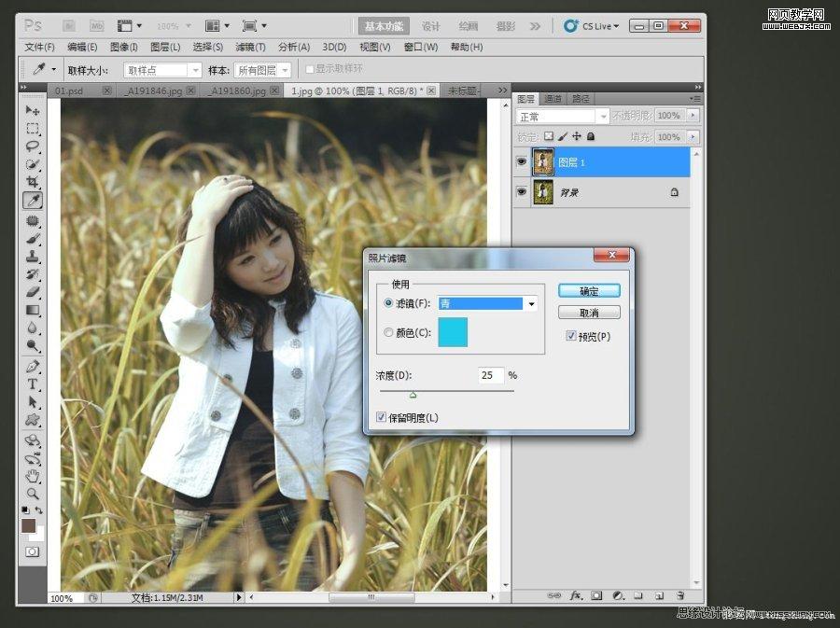Select the Gradient tool
This screenshot has width=840, height=628.
(x=33, y=310)
